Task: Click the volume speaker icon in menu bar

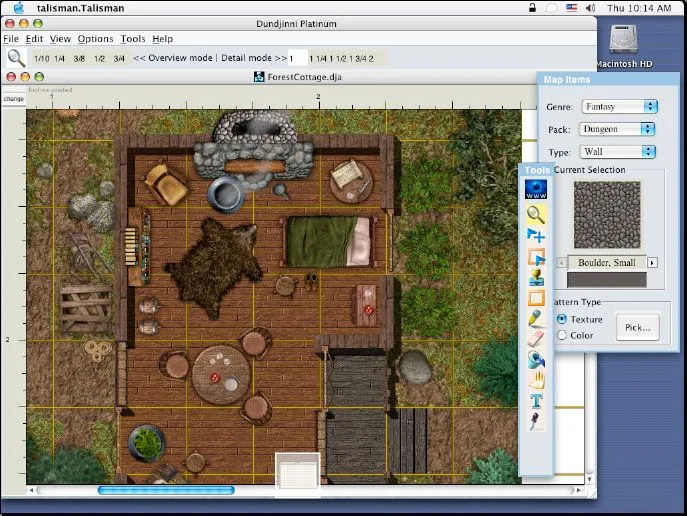Action: point(590,8)
